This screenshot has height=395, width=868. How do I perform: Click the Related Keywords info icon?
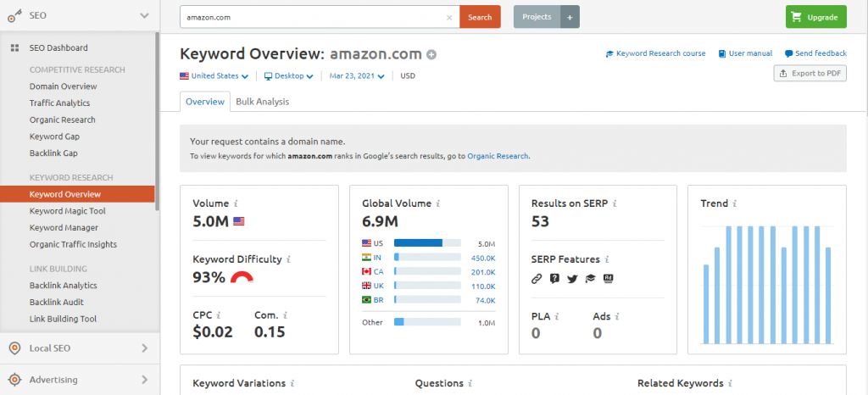[730, 383]
